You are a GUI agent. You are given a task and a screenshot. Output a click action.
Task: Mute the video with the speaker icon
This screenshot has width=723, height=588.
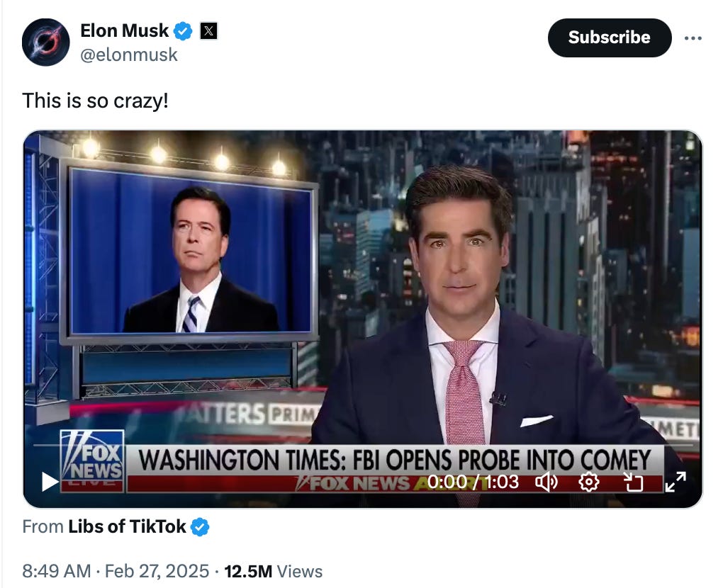coord(547,482)
